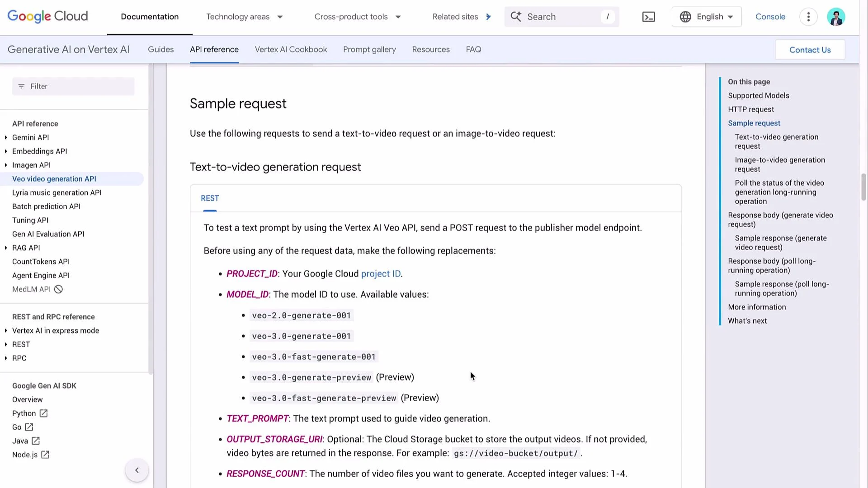Jump to More information section
The image size is (868, 488).
(x=757, y=307)
